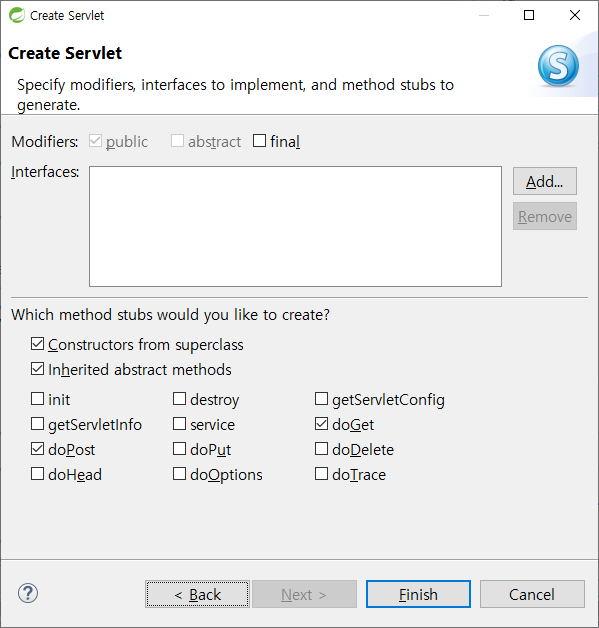
Task: Click the help question mark icon
Action: coord(28,593)
